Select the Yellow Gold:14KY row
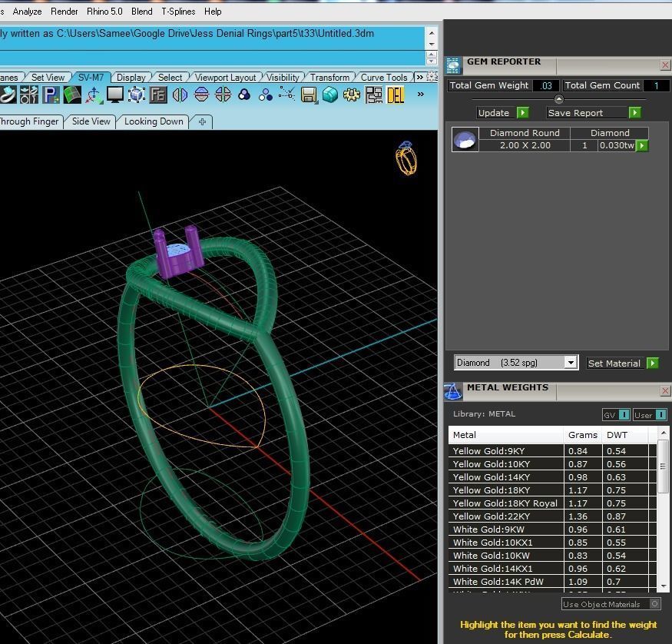The image size is (672, 644). pyautogui.click(x=552, y=477)
